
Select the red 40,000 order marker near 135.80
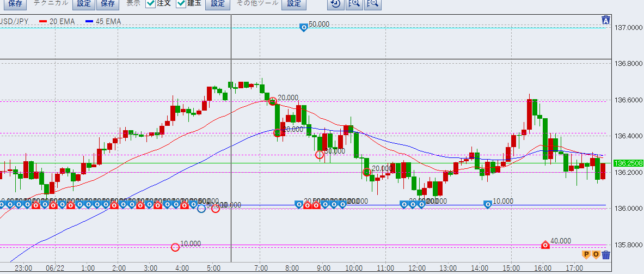545,245
